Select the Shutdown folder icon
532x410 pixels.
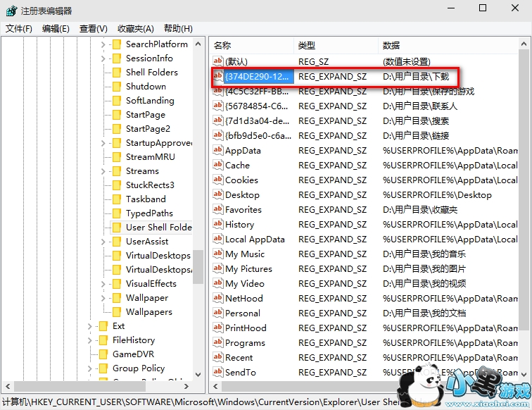tap(117, 87)
